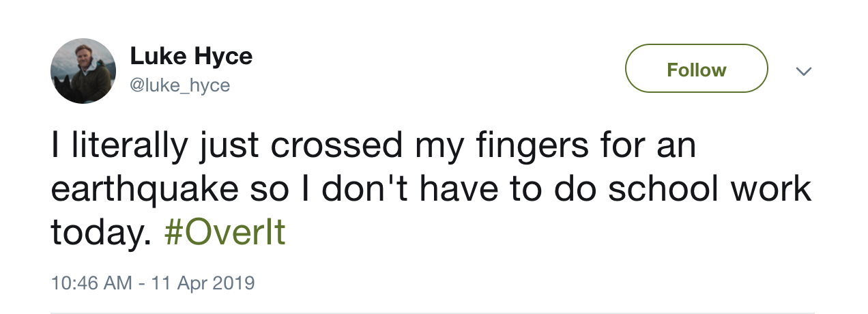This screenshot has width=868, height=314.
Task: Expand the chevron menu beside Follow
Action: [804, 71]
